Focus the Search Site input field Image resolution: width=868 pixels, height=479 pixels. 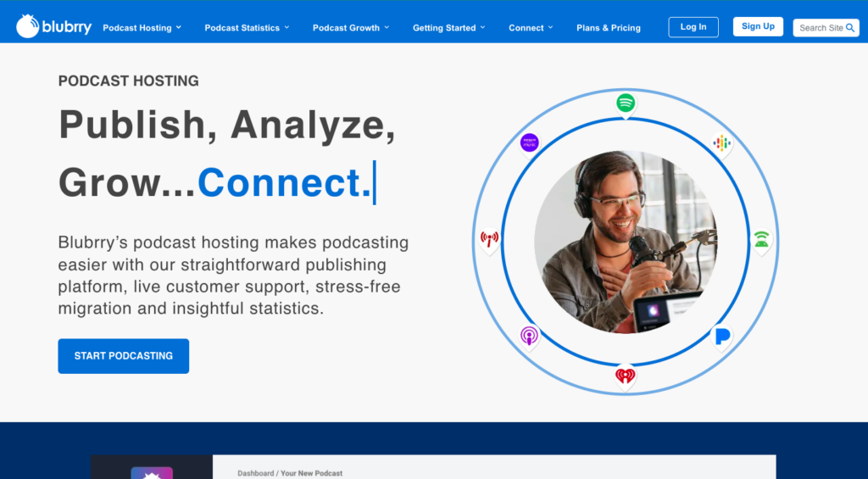click(826, 28)
